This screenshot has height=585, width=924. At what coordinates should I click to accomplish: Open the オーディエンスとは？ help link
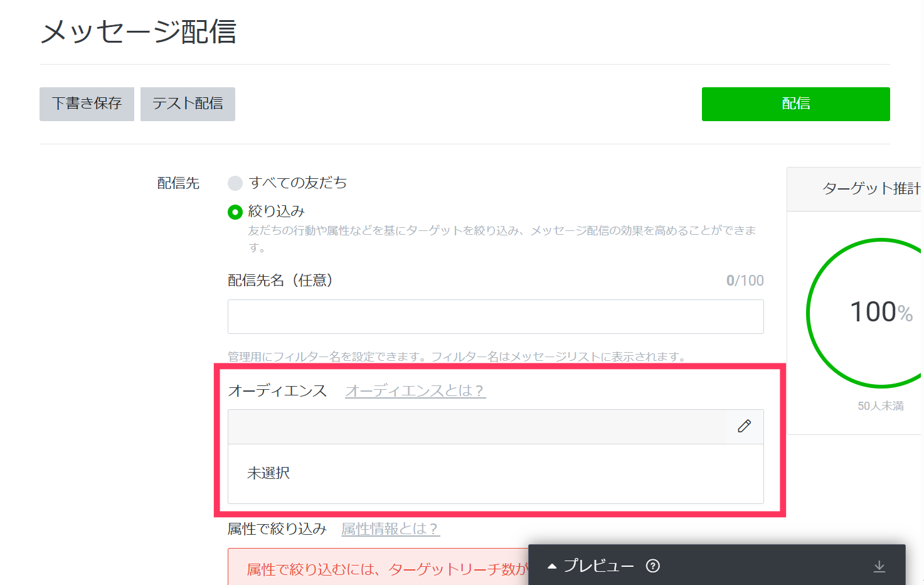click(415, 390)
